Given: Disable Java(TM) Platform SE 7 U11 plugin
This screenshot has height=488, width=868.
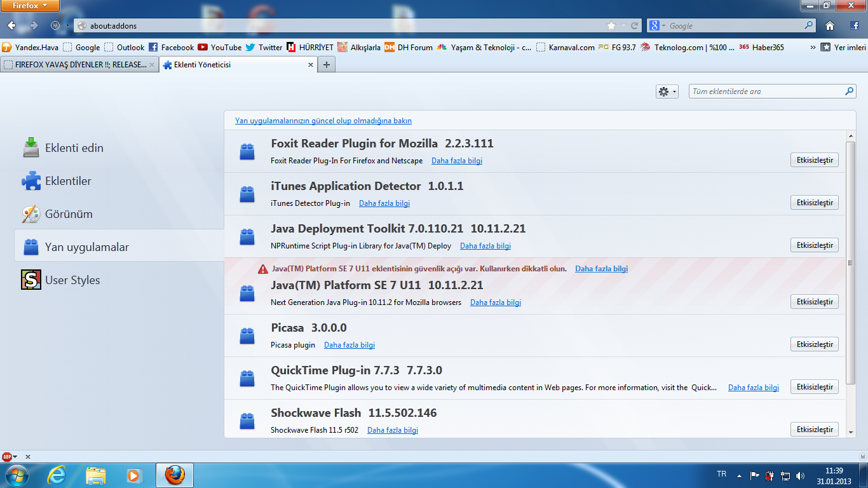Looking at the screenshot, I should tap(815, 302).
